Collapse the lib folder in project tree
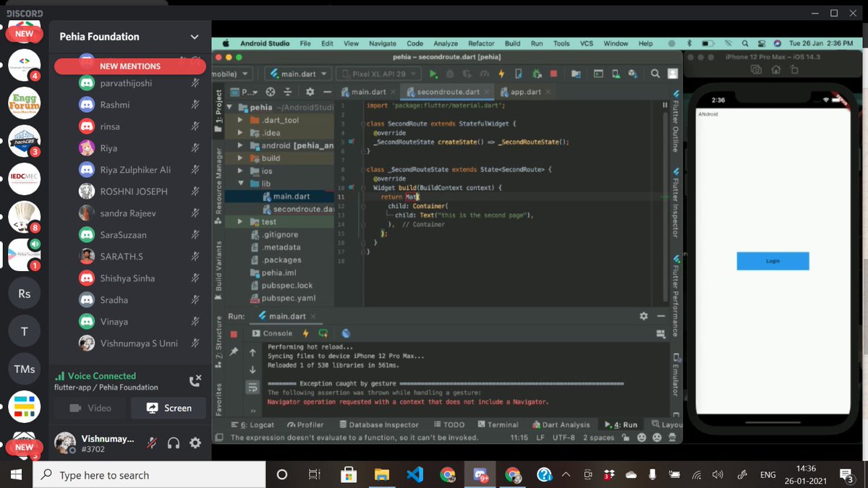868x488 pixels. 240,184
